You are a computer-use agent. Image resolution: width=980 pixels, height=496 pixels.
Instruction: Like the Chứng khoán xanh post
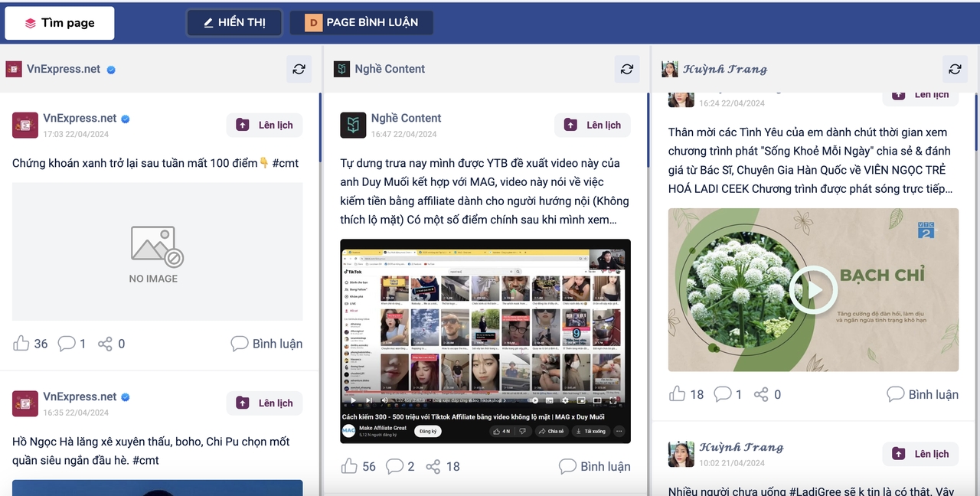point(21,344)
